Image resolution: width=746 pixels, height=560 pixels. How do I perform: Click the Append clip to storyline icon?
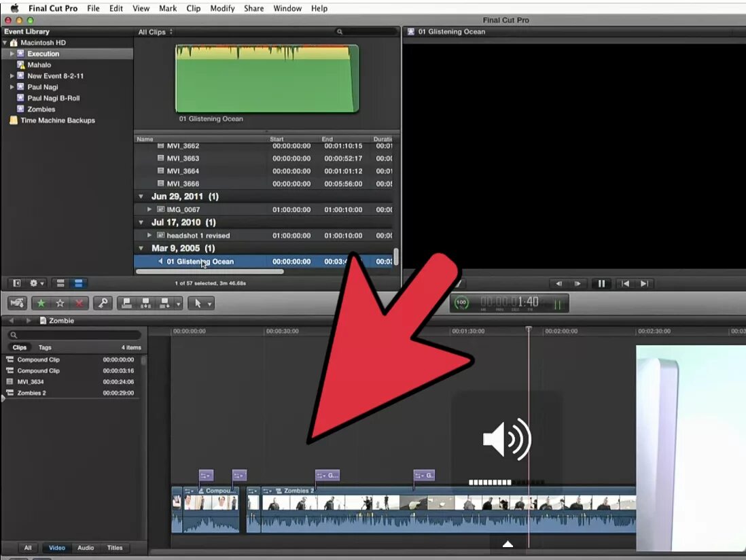pyautogui.click(x=164, y=303)
